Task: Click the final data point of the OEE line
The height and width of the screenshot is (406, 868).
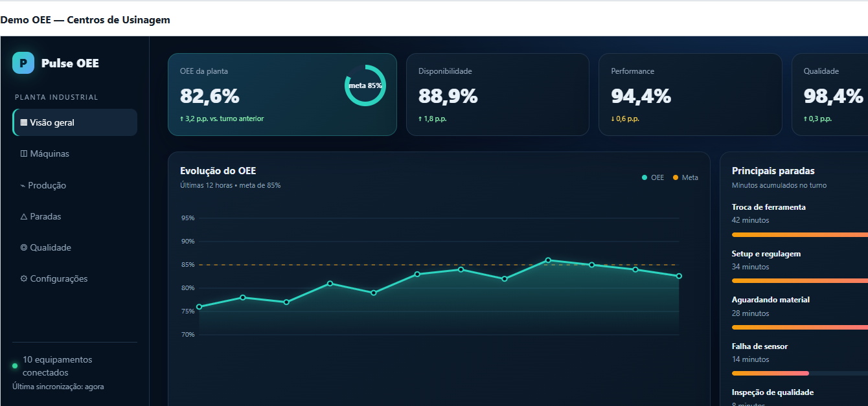Action: click(x=679, y=276)
